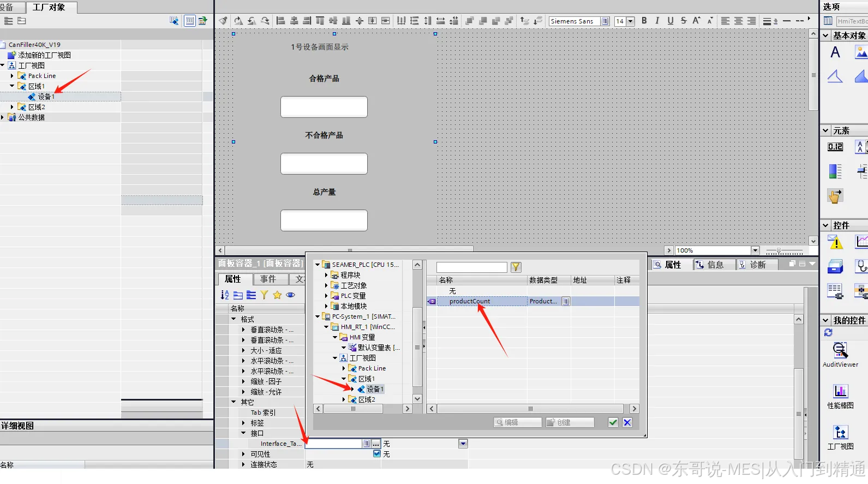
Task: Collapse the 格式 property group
Action: click(234, 319)
